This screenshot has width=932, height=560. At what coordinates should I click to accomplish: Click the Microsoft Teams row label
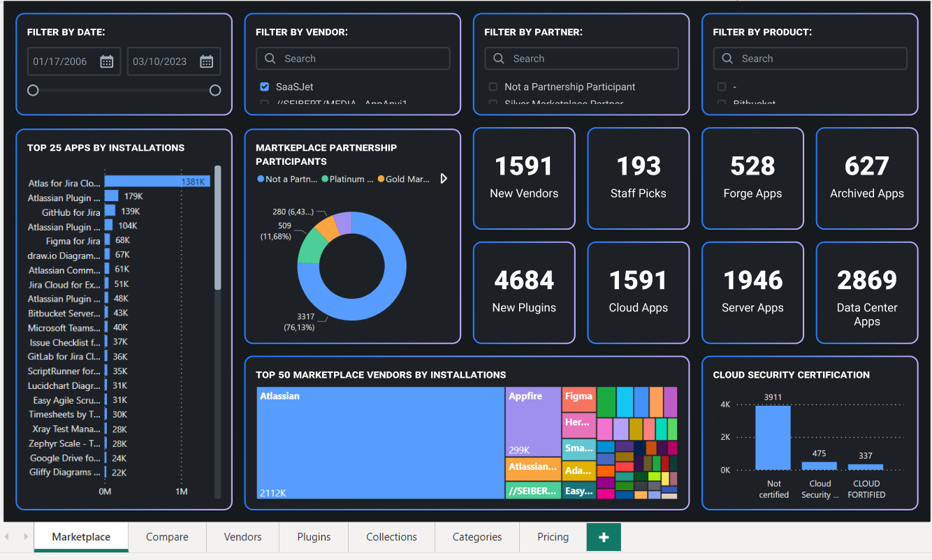pos(64,327)
